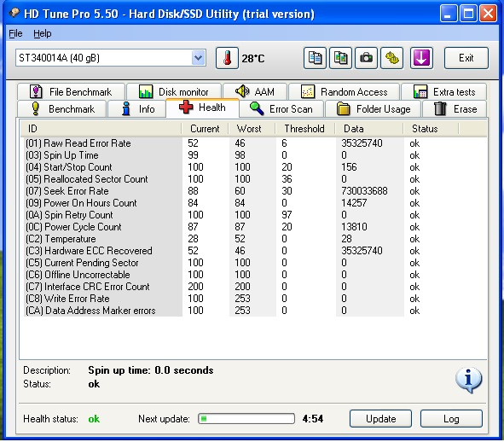Image resolution: width=504 pixels, height=442 pixels.
Task: Switch to the Extra tests tab
Action: coord(444,91)
